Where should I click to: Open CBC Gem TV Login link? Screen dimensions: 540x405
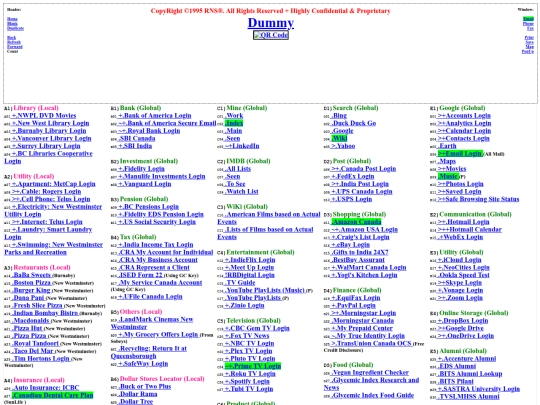(257, 328)
